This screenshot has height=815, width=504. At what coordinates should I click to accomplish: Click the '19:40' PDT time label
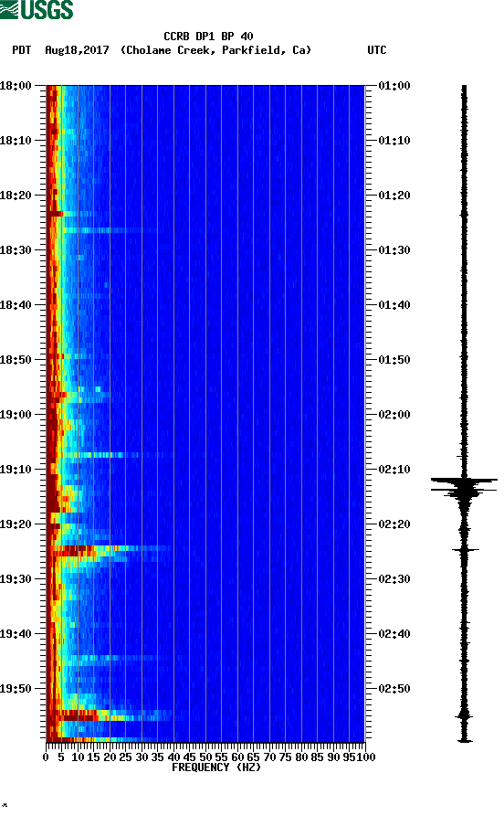tap(16, 634)
